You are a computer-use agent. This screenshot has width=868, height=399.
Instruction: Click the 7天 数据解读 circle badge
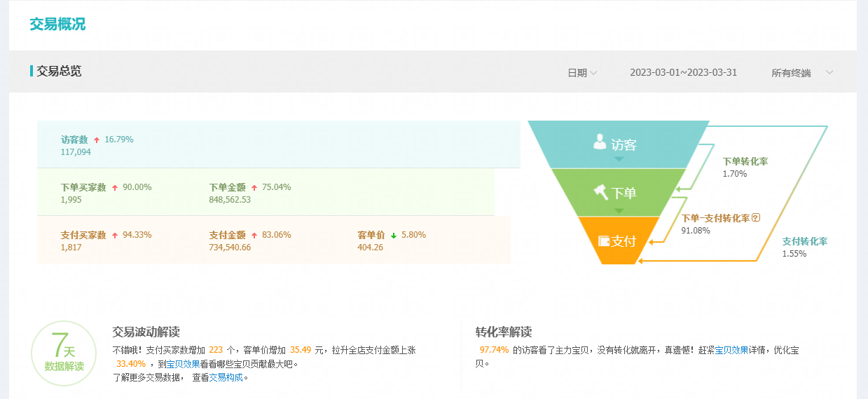click(x=64, y=354)
